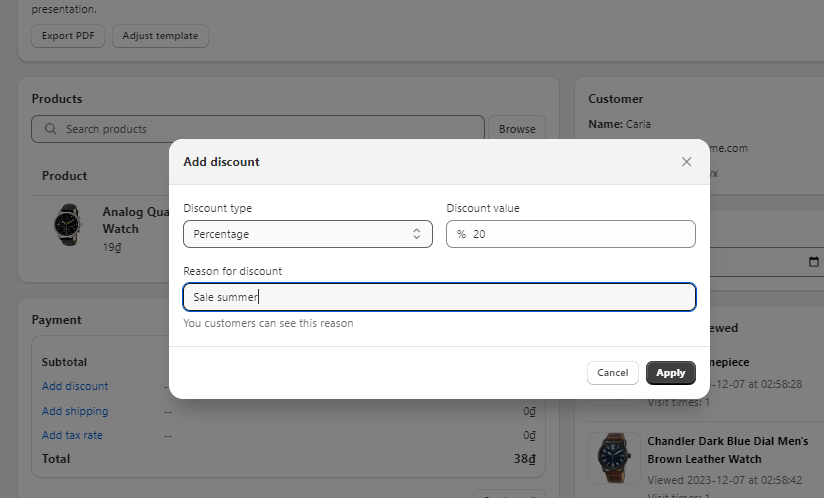The image size is (824, 498).
Task: Click the Reason for discount field
Action: tap(439, 297)
